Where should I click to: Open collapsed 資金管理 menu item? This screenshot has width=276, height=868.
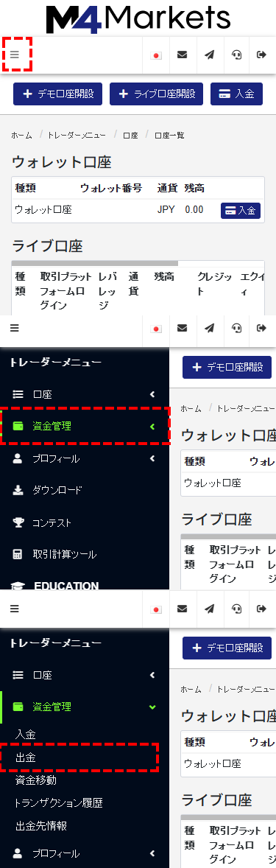85,426
